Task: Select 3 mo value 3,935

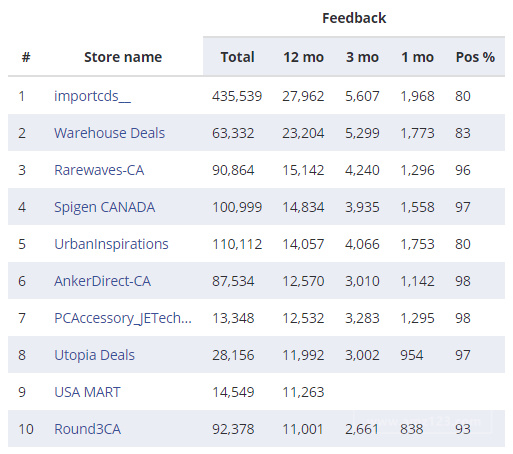Action: pos(362,207)
